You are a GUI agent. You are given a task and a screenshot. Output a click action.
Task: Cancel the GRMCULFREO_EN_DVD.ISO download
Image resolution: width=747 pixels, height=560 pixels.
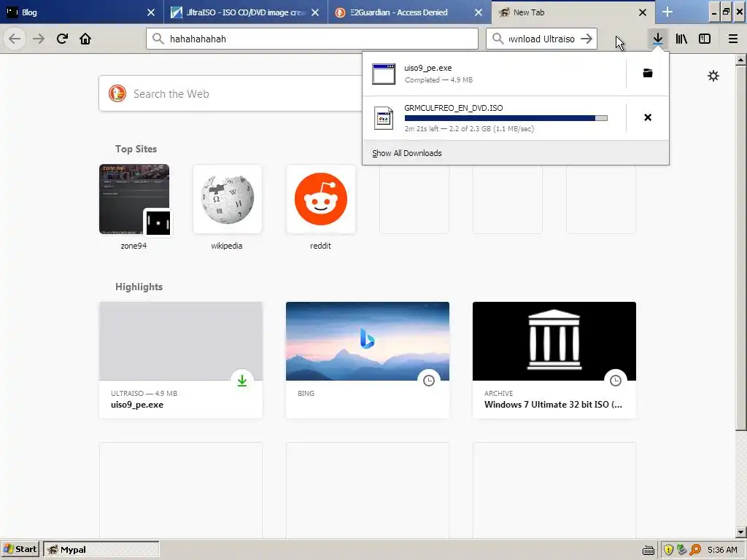pyautogui.click(x=648, y=117)
